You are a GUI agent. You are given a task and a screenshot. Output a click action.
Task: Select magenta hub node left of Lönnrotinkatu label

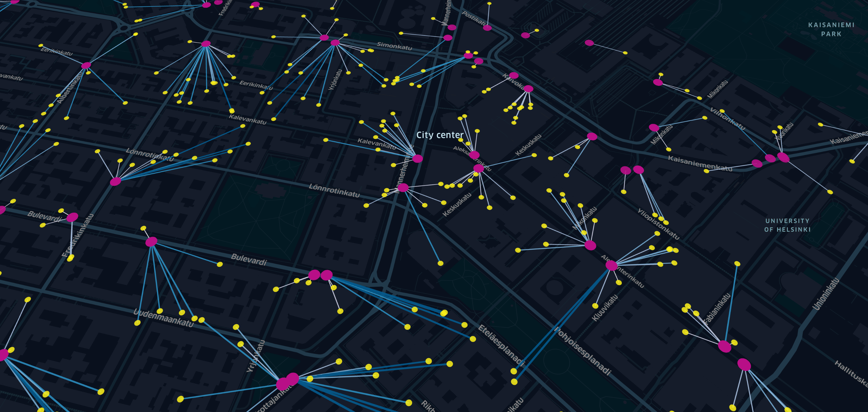pos(115,182)
